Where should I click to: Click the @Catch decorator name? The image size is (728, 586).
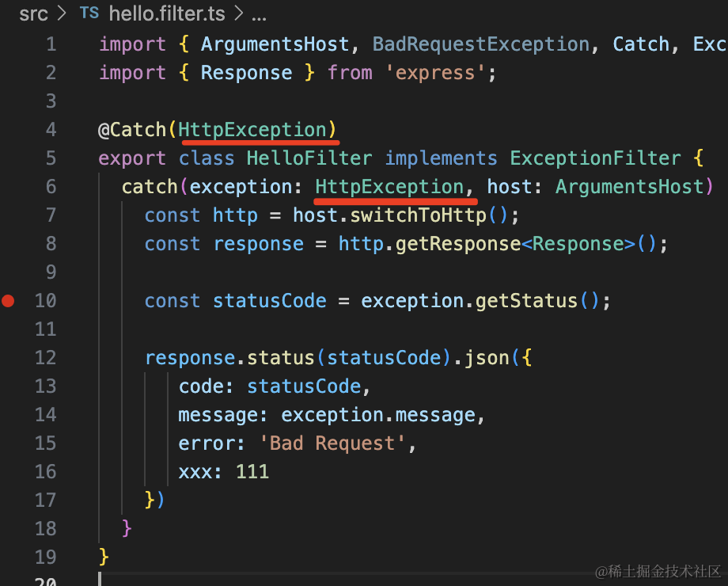pos(132,130)
